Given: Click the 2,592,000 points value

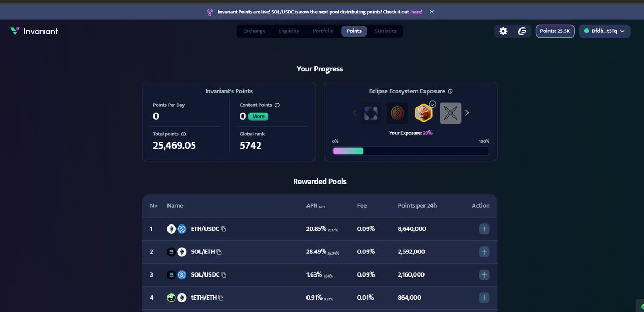Looking at the screenshot, I should coord(412,252).
